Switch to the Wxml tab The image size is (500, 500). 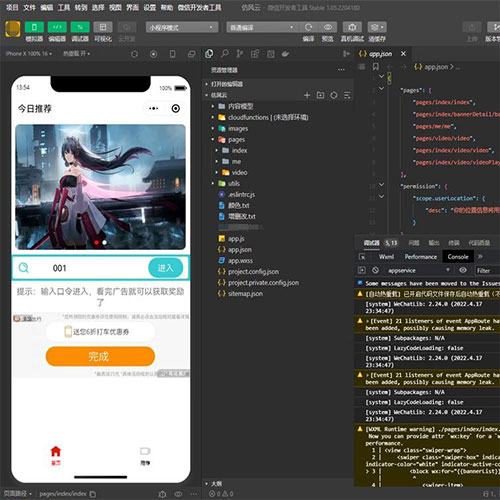point(386,257)
